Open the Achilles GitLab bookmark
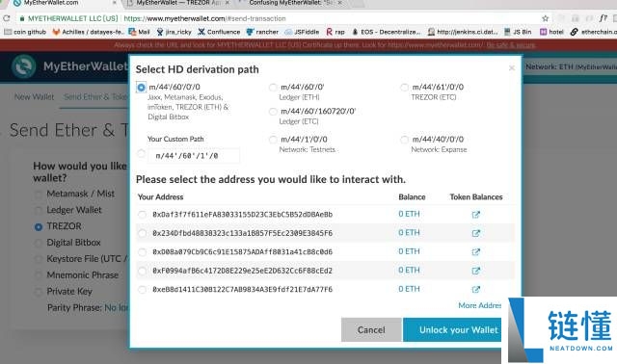The width and height of the screenshot is (617, 364). coord(89,32)
